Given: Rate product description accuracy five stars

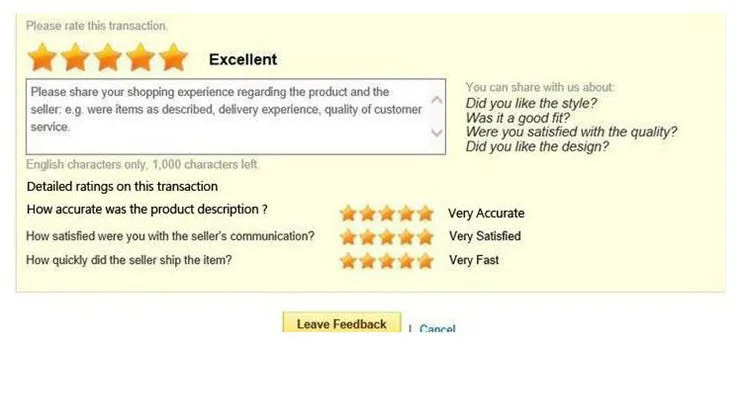Looking at the screenshot, I should click(425, 213).
